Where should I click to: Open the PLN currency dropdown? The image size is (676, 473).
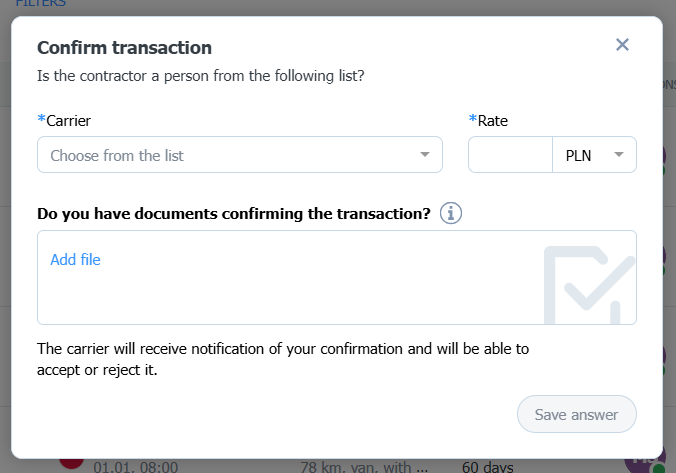coord(594,155)
